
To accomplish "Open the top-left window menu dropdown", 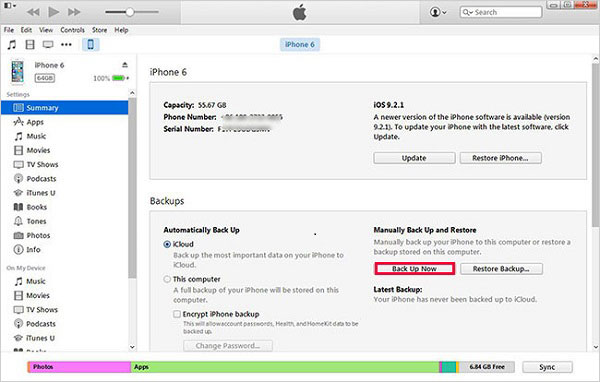I will click(x=10, y=5).
